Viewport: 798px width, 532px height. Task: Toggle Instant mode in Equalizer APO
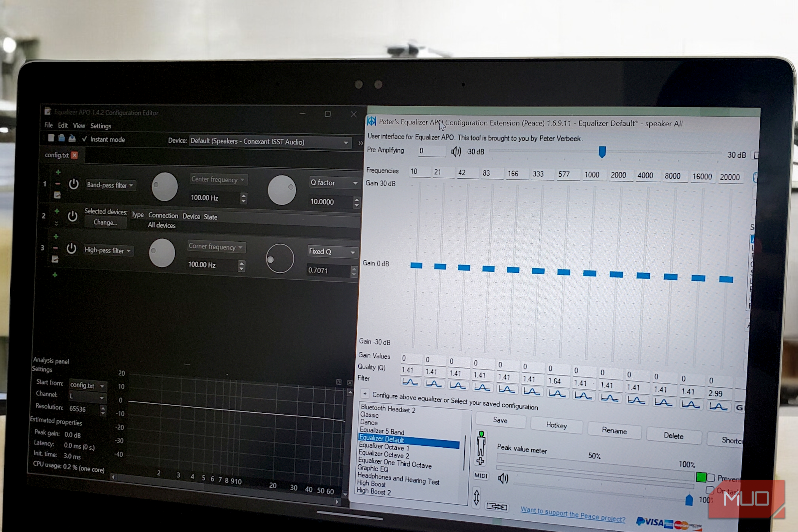[x=85, y=139]
